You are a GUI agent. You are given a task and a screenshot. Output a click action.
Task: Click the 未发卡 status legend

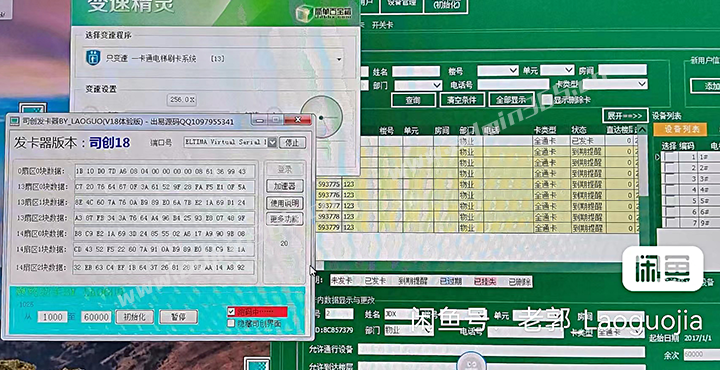coord(341,281)
